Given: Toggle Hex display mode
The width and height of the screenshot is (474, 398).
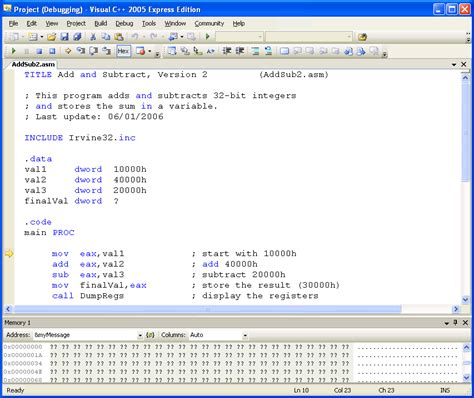Looking at the screenshot, I should pos(123,51).
